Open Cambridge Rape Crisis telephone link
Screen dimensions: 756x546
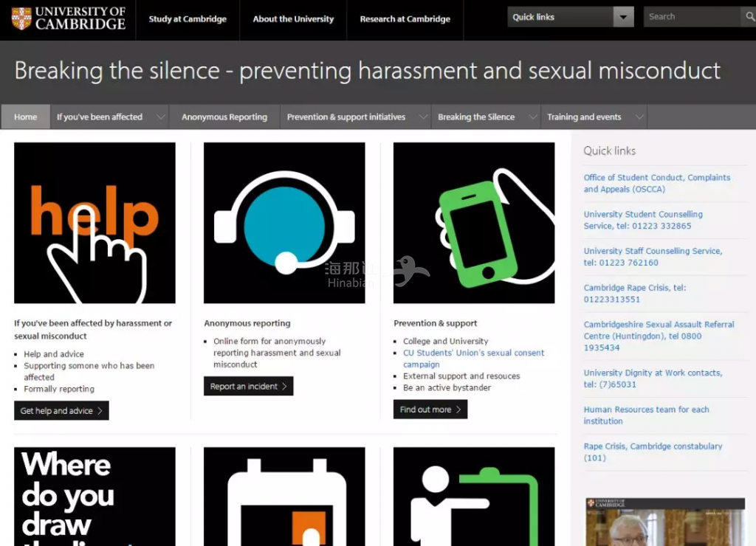(x=634, y=293)
